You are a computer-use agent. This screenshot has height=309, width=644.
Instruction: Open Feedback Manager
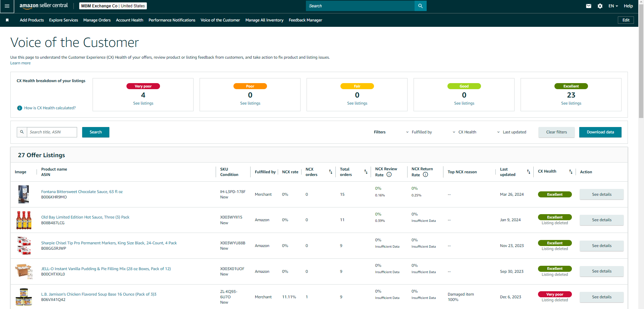pos(305,20)
